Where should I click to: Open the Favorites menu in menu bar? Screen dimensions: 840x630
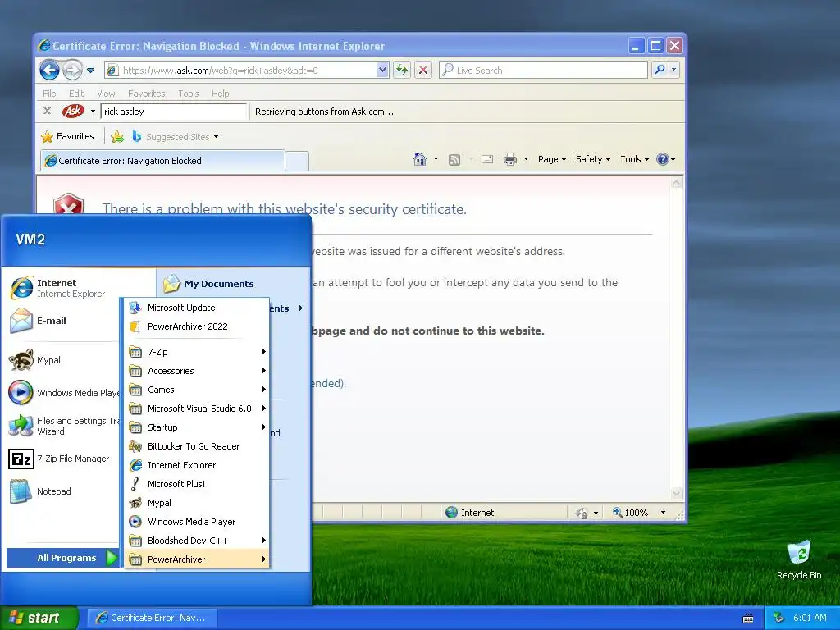click(146, 94)
